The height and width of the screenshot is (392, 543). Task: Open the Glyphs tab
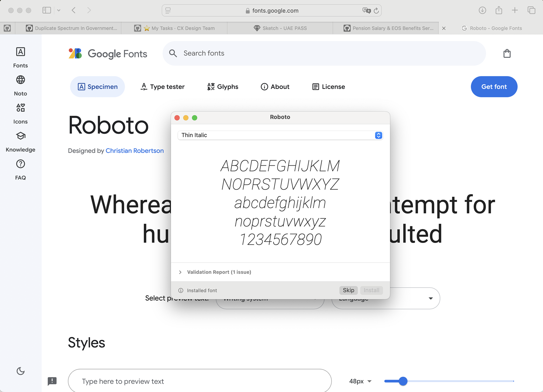click(x=223, y=87)
